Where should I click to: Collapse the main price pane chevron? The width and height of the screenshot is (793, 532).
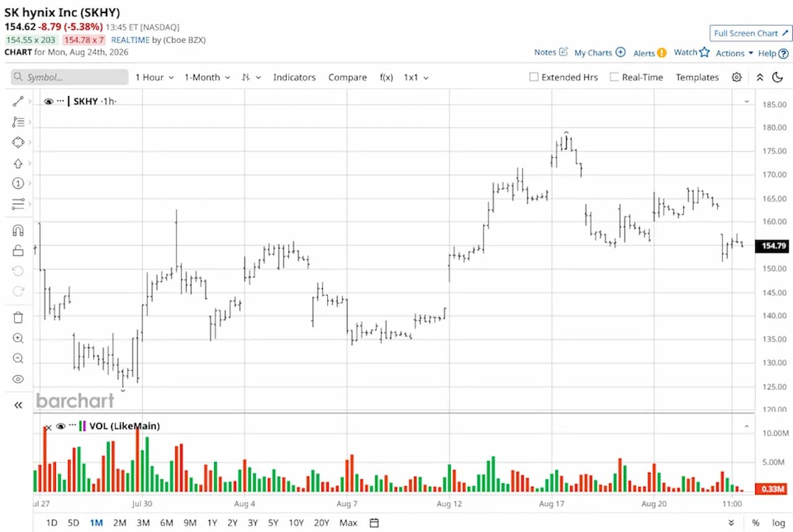[x=747, y=101]
